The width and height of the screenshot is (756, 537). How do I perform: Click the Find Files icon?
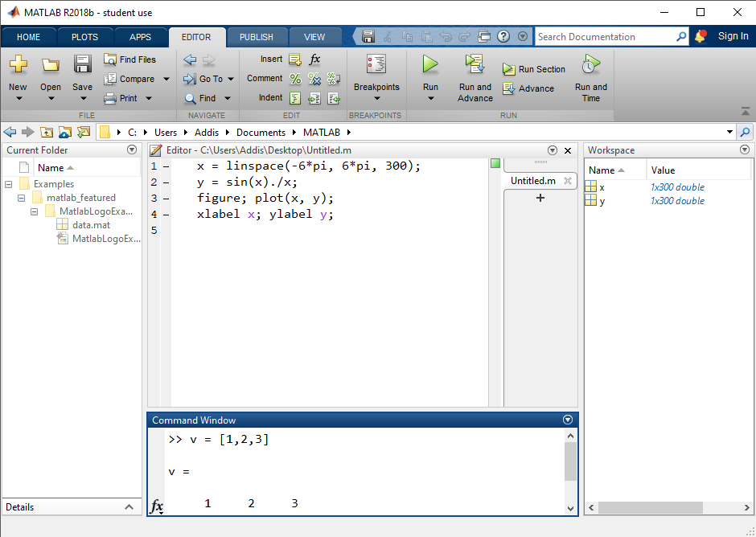[111, 59]
